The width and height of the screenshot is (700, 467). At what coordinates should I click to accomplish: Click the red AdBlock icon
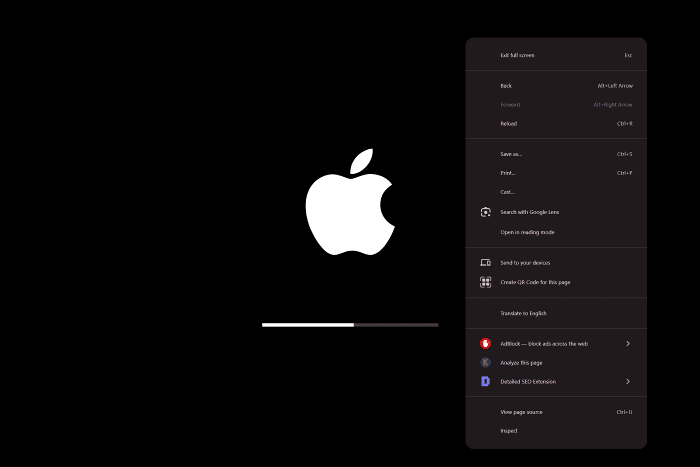485,343
